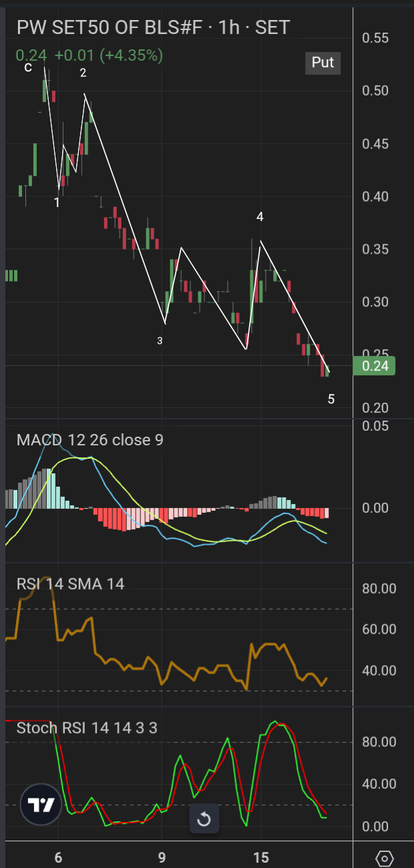Viewport: 414px width, 868px height.
Task: Click the MACD axis value 0.05
Action: 375,425
